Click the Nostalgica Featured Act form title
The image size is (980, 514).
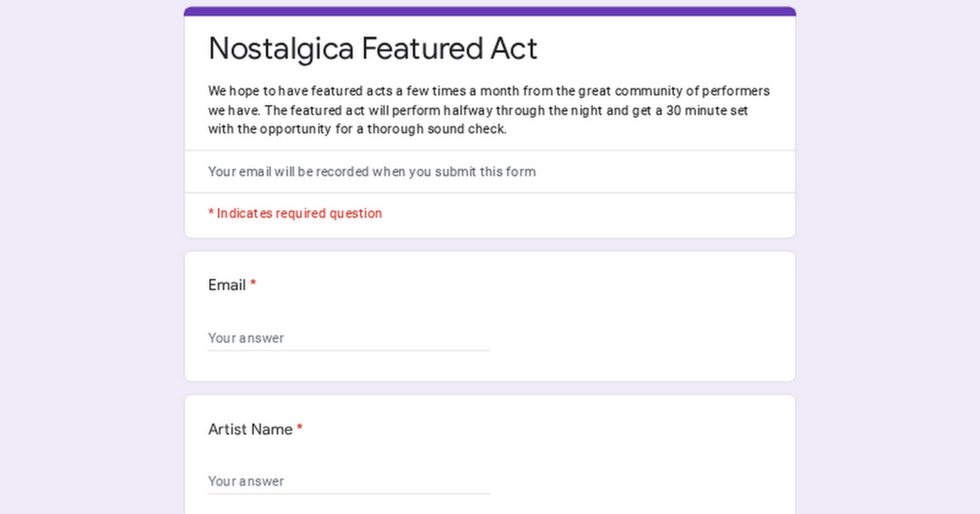click(x=372, y=49)
